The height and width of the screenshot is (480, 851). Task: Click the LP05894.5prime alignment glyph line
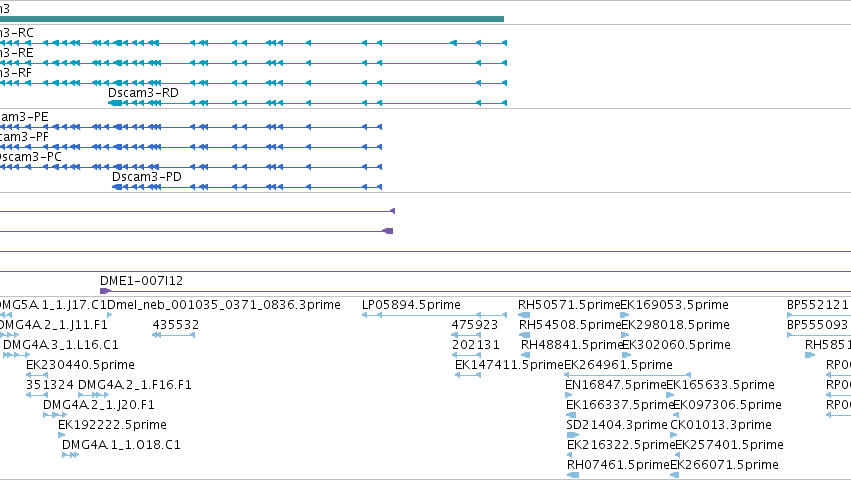tap(434, 315)
